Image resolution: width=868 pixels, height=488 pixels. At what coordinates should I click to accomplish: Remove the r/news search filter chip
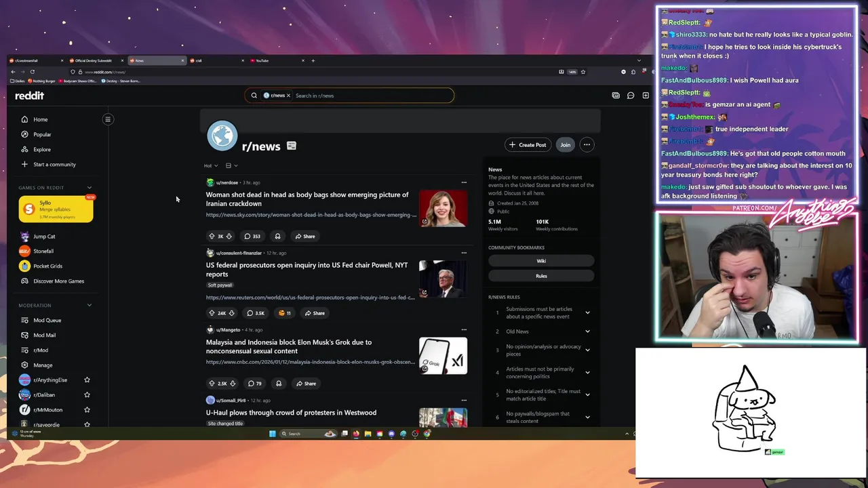coord(288,96)
